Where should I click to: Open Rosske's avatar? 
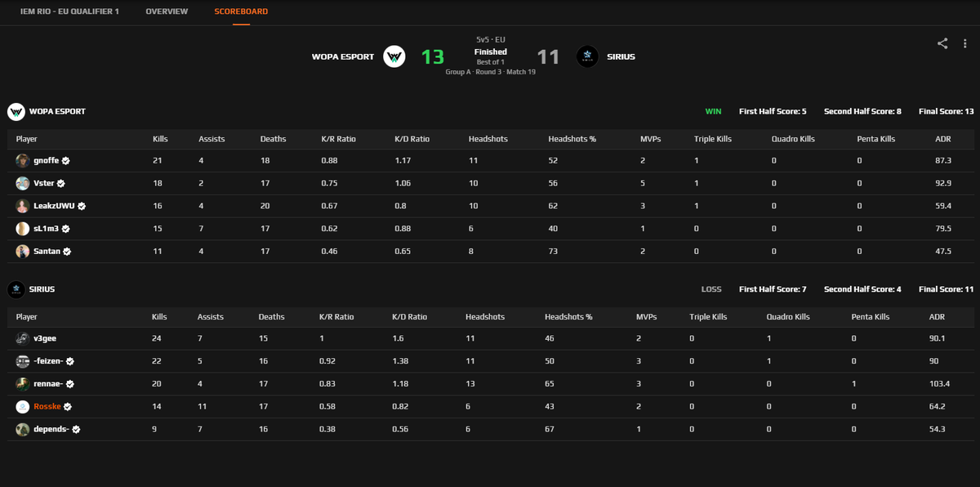point(23,406)
